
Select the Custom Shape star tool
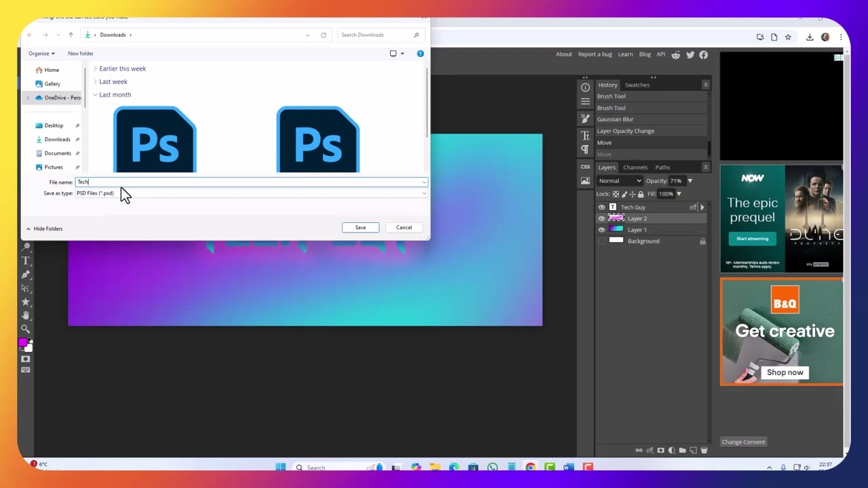click(26, 302)
